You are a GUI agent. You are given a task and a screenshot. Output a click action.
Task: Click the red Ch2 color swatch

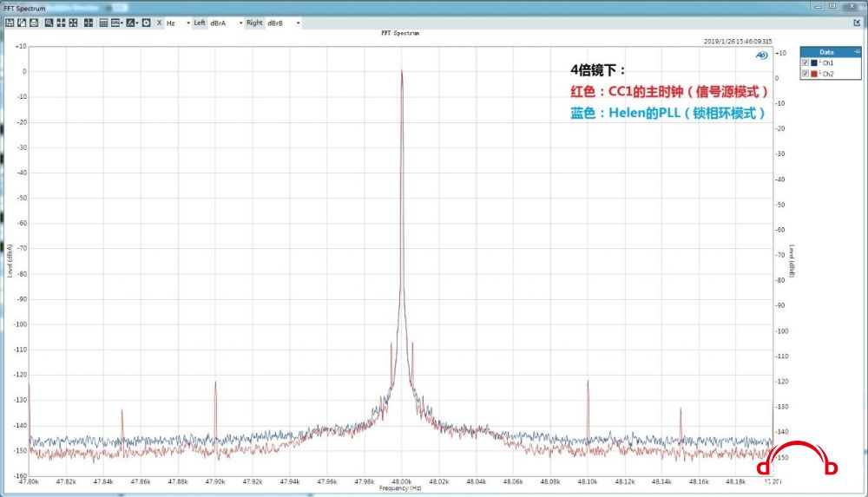pyautogui.click(x=814, y=74)
